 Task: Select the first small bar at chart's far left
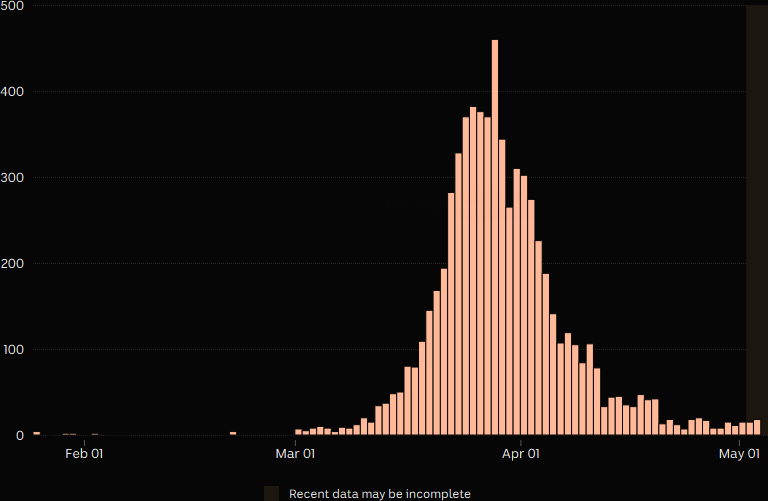tap(37, 433)
